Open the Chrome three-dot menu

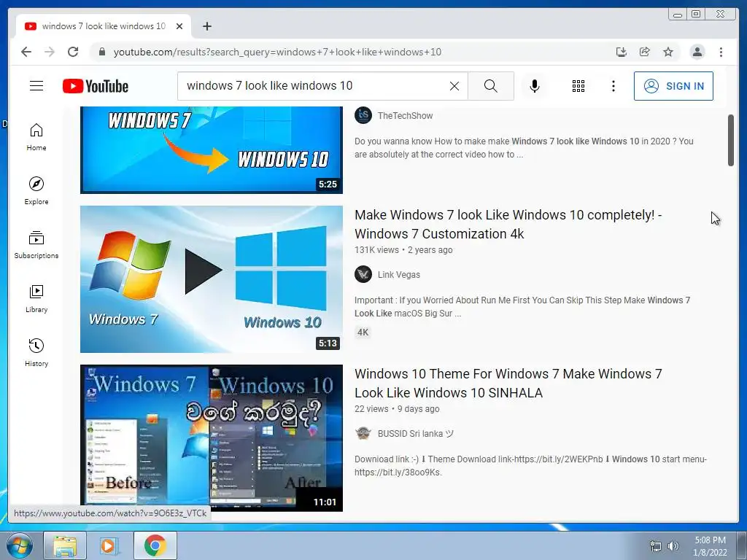721,52
